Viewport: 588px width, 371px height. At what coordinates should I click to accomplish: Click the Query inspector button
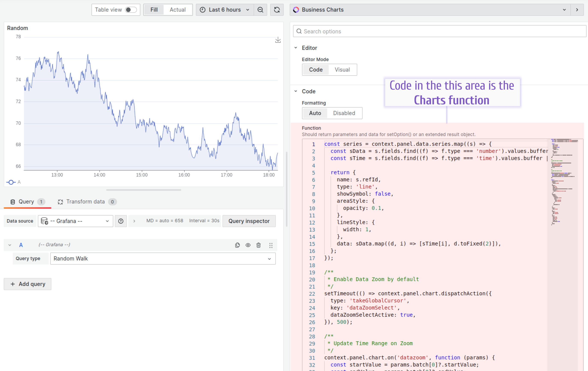click(249, 221)
